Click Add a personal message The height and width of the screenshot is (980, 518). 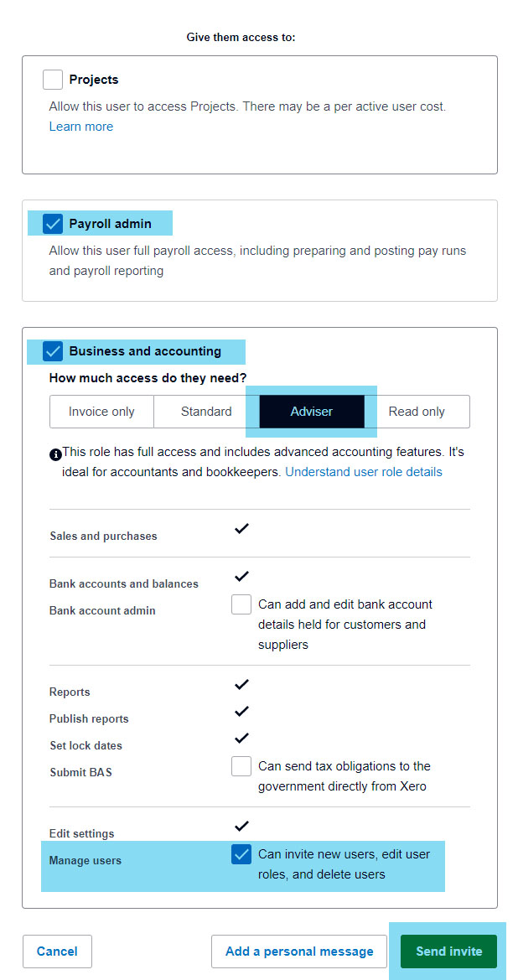pos(299,951)
